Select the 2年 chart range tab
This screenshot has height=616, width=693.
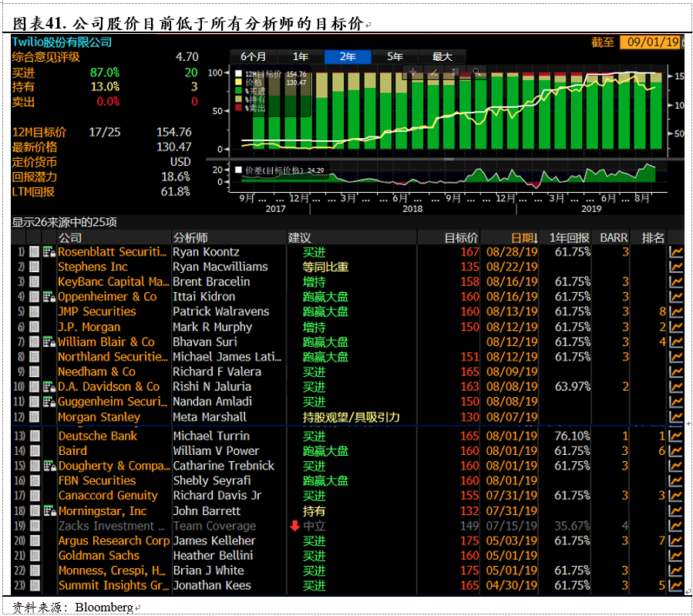[348, 57]
